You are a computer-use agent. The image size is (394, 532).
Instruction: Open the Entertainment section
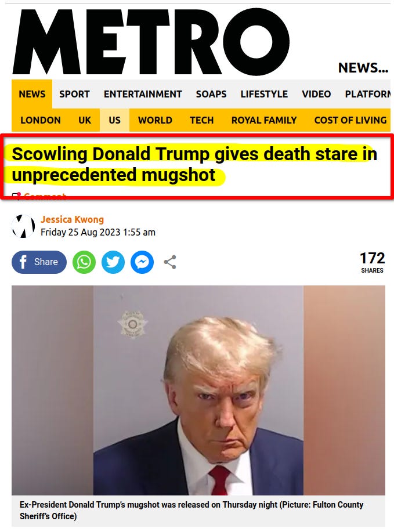[143, 94]
